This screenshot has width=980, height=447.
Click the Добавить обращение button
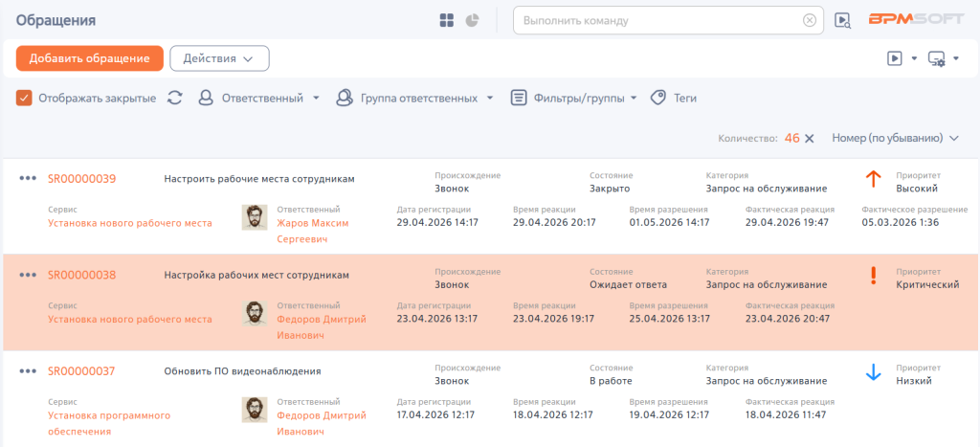(89, 58)
